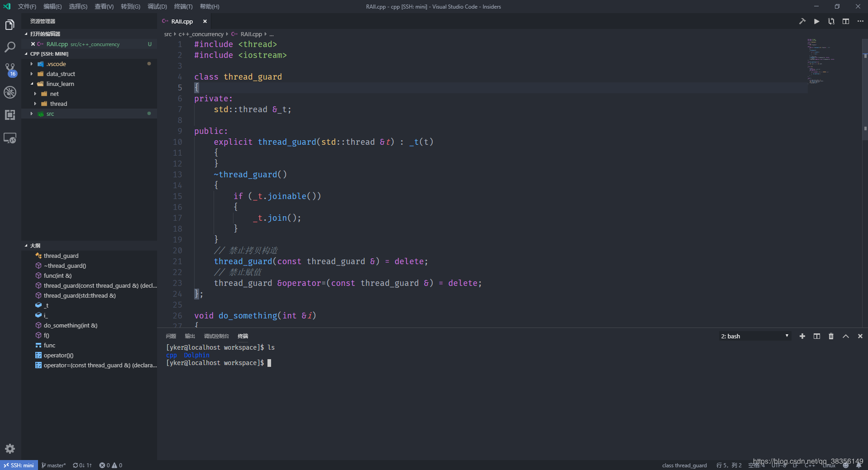The image size is (868, 470).
Task: Kill the terminal with trash icon
Action: coord(831,336)
